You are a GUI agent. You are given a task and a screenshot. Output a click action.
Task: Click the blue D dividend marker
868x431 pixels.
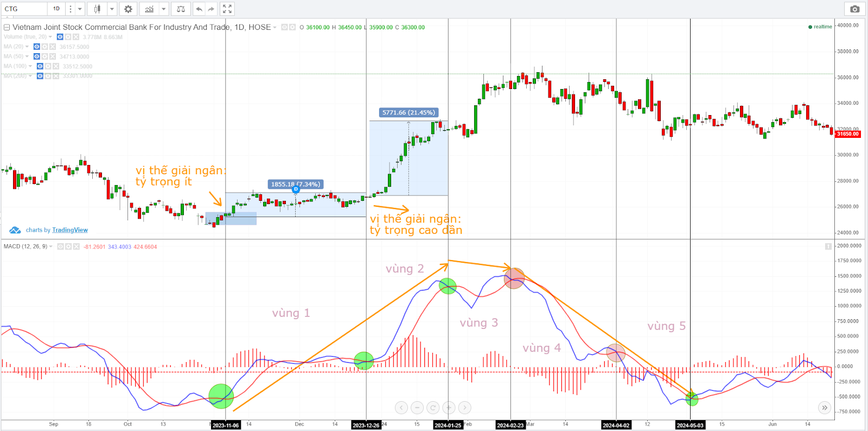(x=296, y=189)
